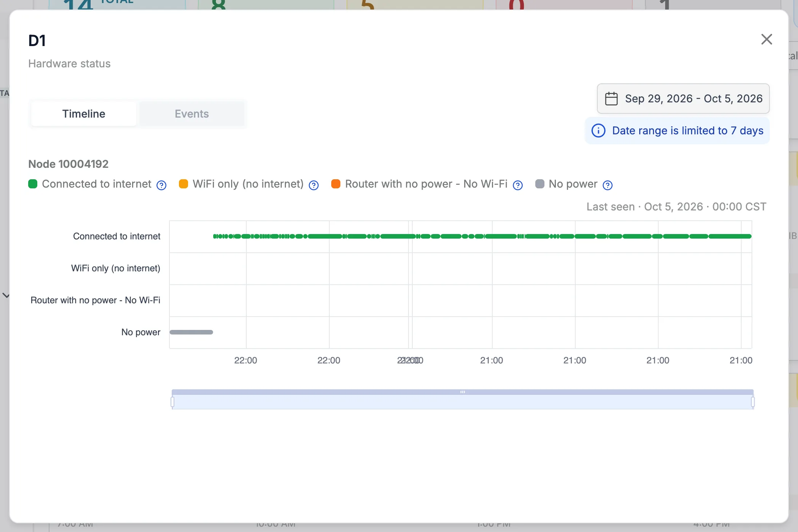Click the Hardware status subtitle
The width and height of the screenshot is (798, 532).
point(69,64)
